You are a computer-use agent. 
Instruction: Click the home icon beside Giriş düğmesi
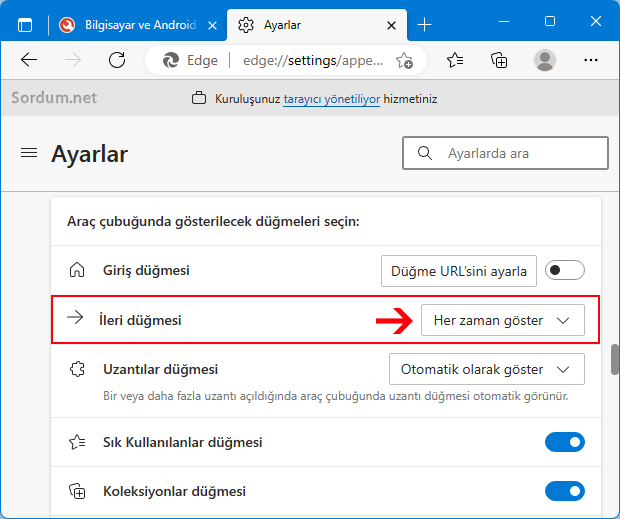[77, 270]
